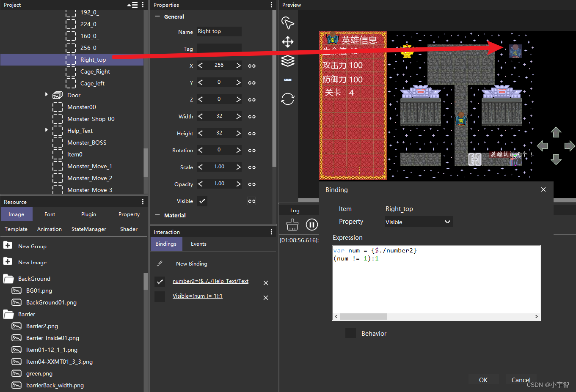576x392 pixels.
Task: Click the binding link icon for Width
Action: tap(252, 116)
